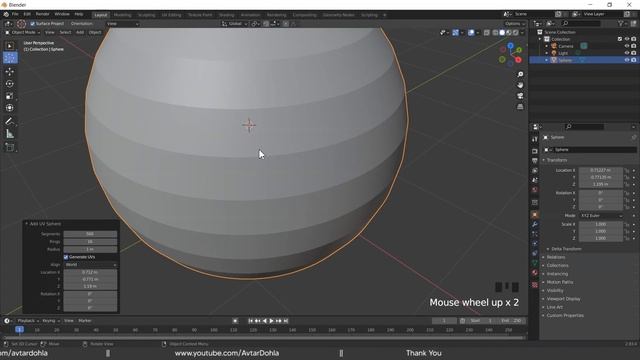Click the blue Z axis gizmo dot
Screen dimensions: 640x360
(510, 46)
